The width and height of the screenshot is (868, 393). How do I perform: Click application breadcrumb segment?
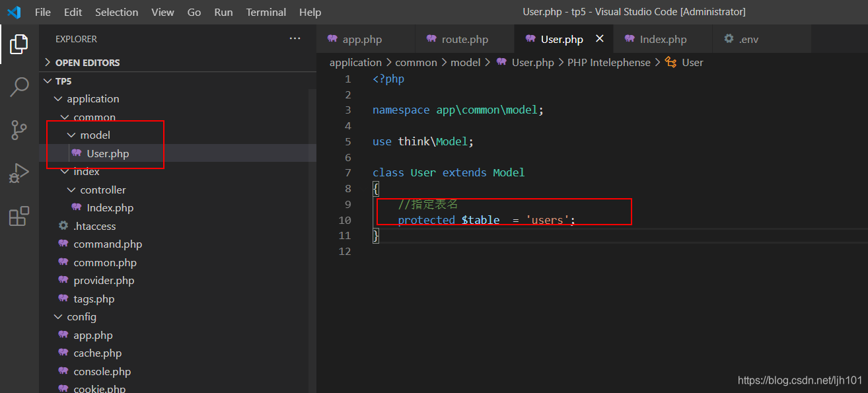355,62
